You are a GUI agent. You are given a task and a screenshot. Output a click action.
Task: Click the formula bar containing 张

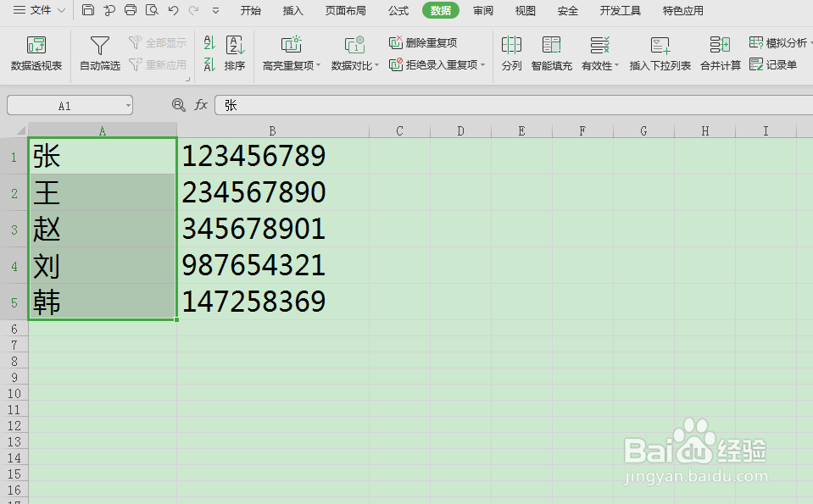click(x=514, y=105)
